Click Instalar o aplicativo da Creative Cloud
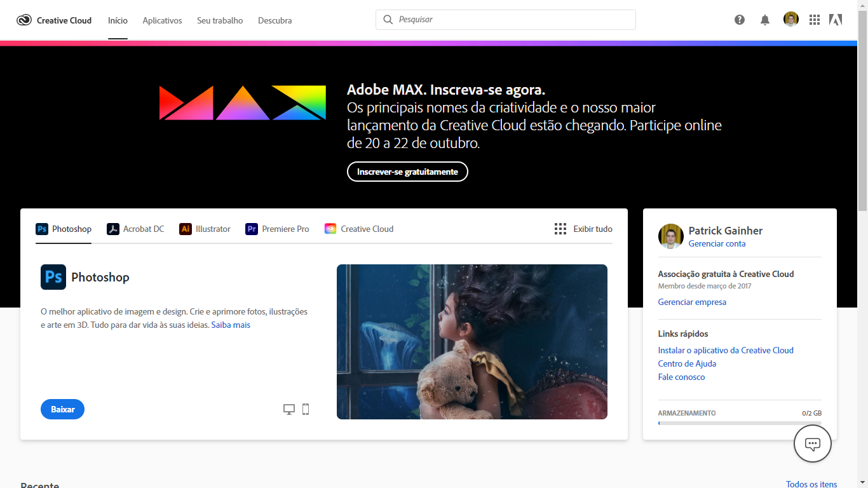This screenshot has height=488, width=868. click(726, 350)
